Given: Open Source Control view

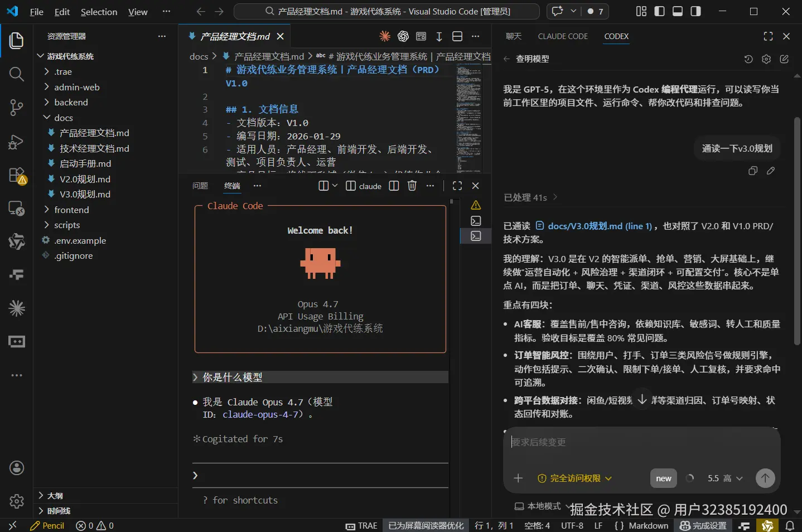Looking at the screenshot, I should (17, 108).
